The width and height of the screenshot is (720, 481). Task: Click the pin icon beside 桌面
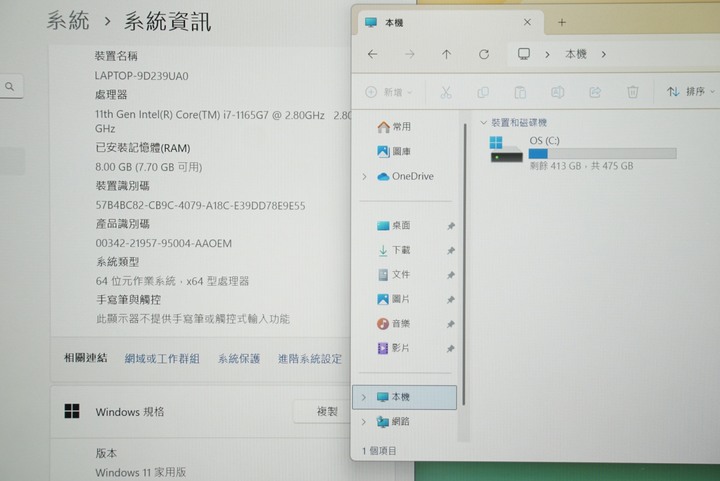[451, 226]
